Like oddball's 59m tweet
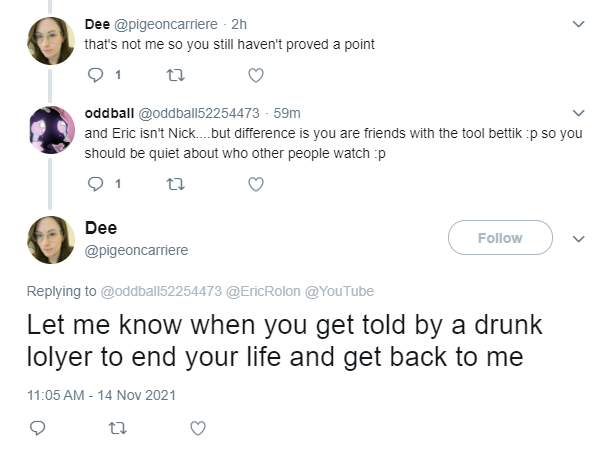 click(256, 184)
